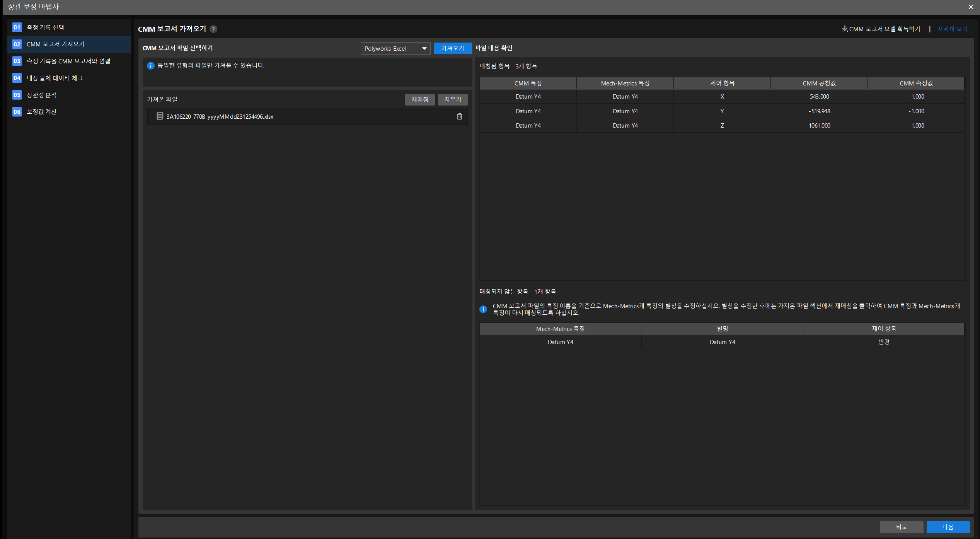Viewport: 980px width, 539px height.
Task: Click the 지우기 clear button
Action: tap(453, 99)
